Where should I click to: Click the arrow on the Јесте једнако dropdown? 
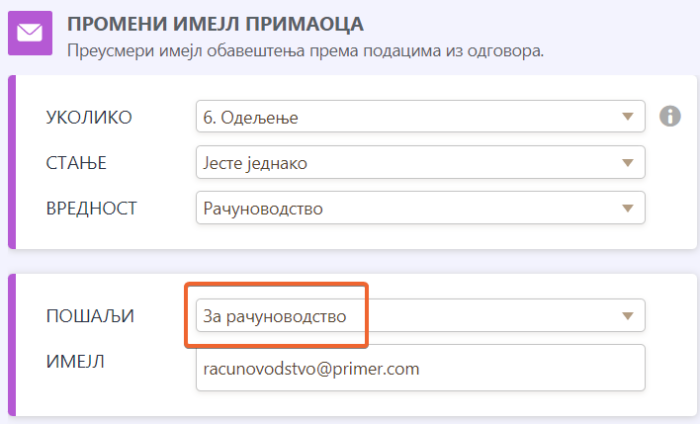[628, 162]
